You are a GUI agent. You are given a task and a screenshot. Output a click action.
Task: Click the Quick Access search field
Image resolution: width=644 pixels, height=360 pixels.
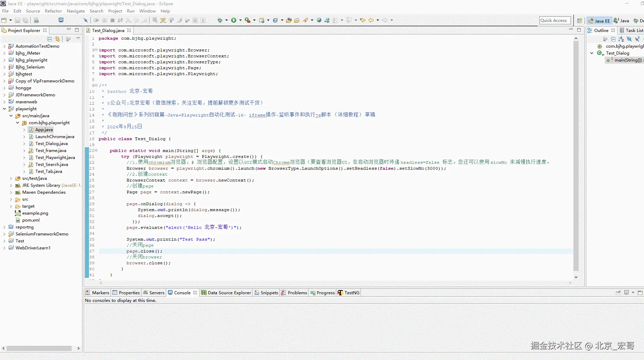coord(555,21)
